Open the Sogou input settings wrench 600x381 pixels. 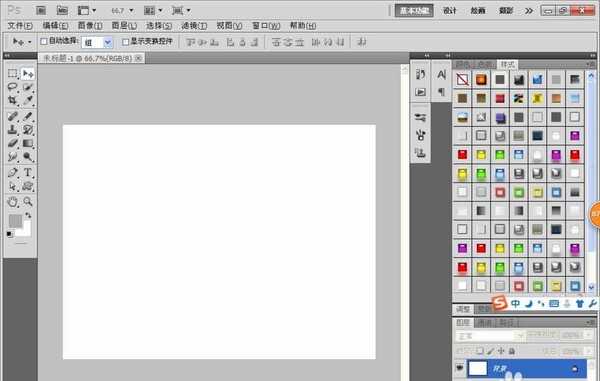(x=593, y=304)
